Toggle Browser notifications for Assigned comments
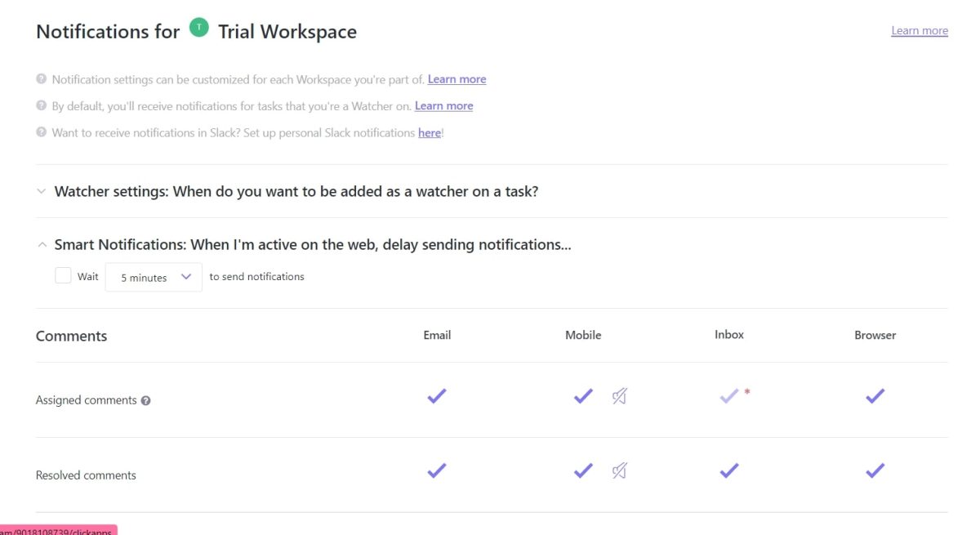980x535 pixels. [875, 396]
